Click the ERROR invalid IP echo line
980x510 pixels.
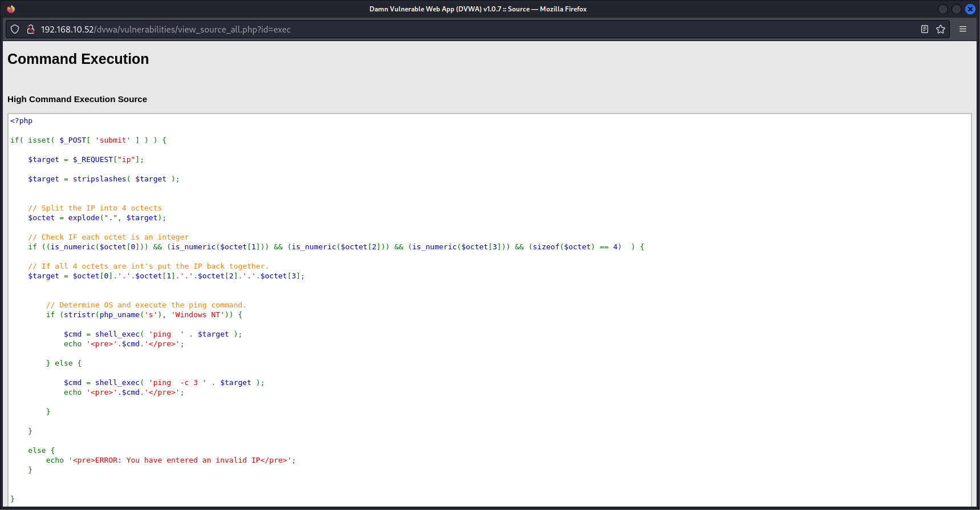pyautogui.click(x=171, y=460)
